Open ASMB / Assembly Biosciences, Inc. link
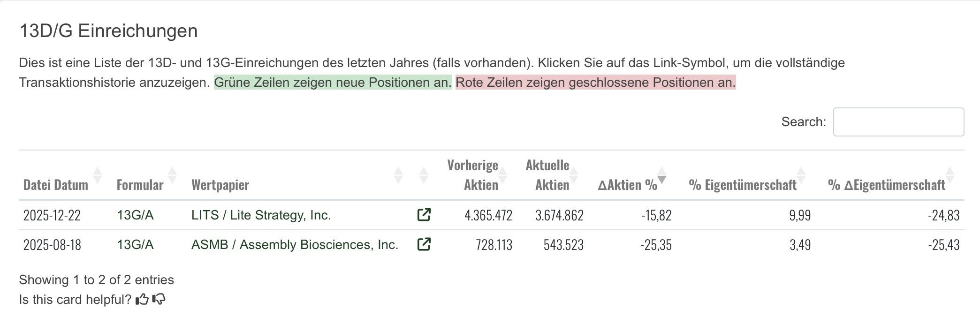The width and height of the screenshot is (980, 325). tap(295, 244)
